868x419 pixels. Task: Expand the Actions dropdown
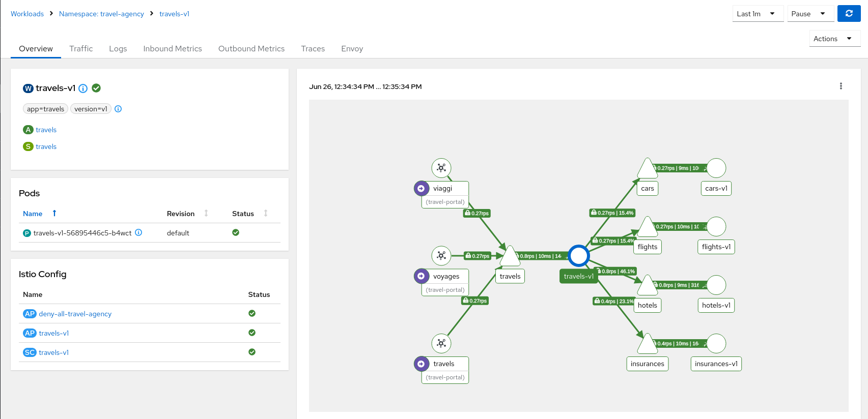point(834,39)
